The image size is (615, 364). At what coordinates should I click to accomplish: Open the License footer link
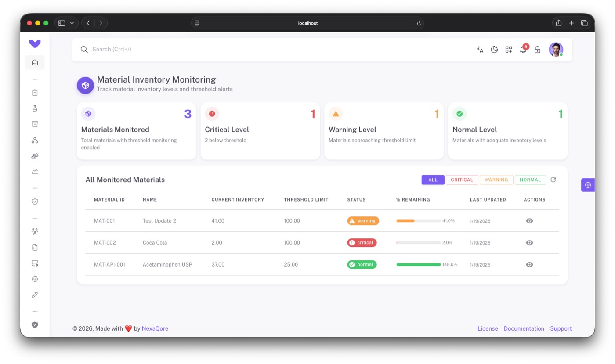coord(488,328)
